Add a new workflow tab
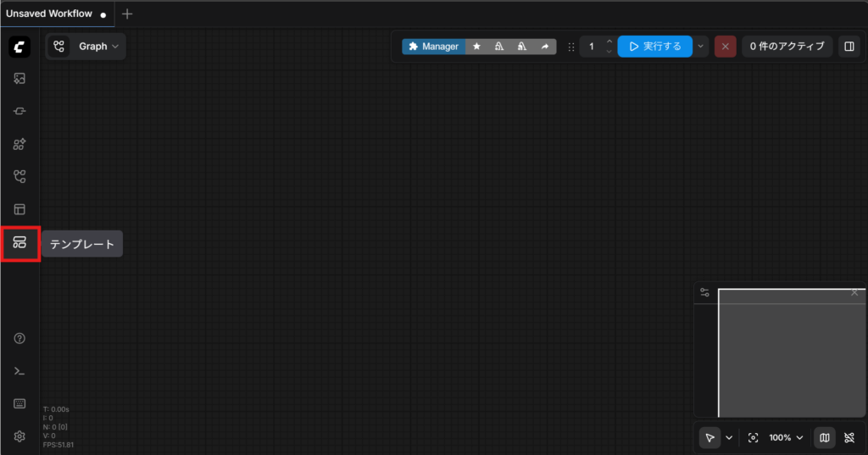 pyautogui.click(x=127, y=14)
